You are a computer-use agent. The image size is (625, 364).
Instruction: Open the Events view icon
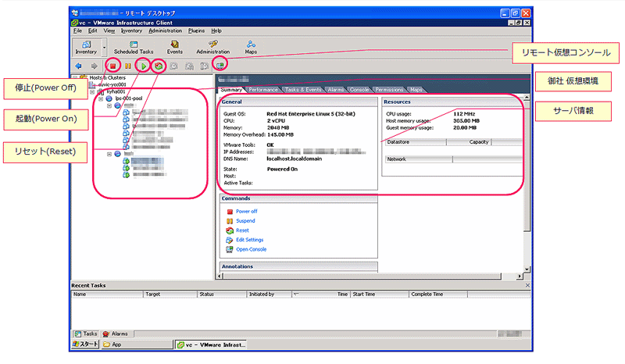coord(174,47)
